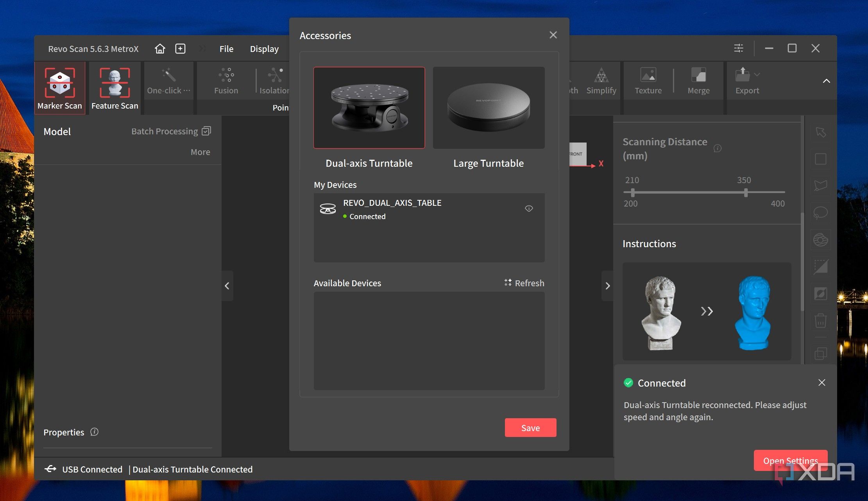The image size is (868, 501).
Task: Open the Texture tool
Action: pyautogui.click(x=648, y=81)
